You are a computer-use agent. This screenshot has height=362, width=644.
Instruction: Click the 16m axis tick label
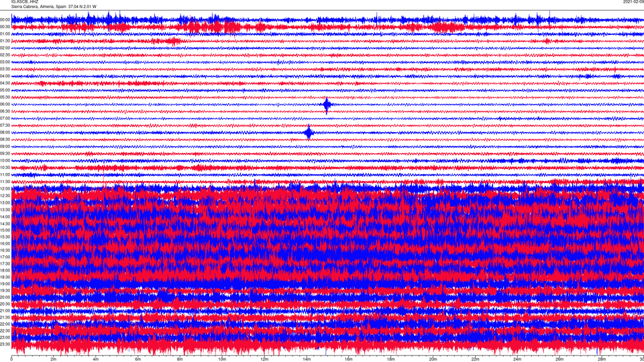click(349, 359)
